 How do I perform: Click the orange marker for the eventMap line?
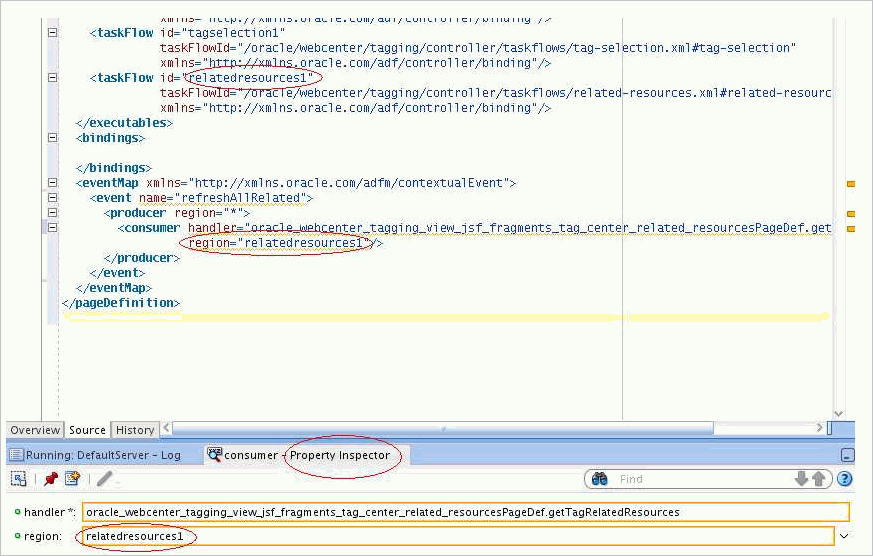[851, 184]
